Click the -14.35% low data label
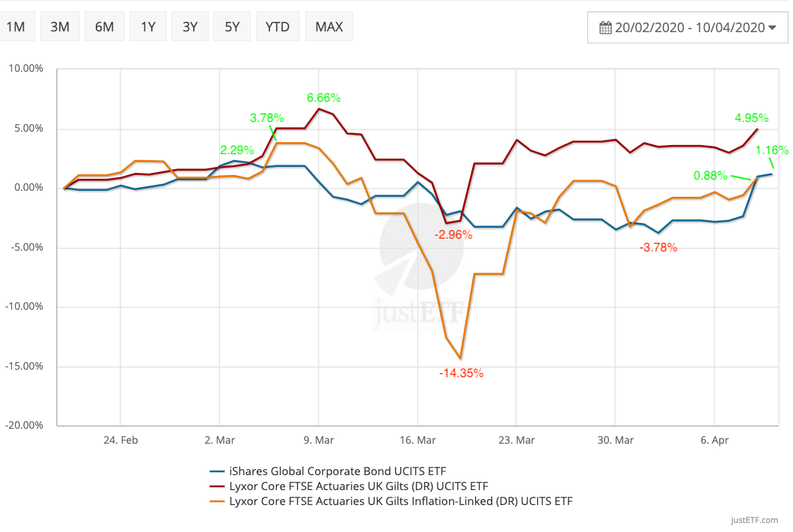This screenshot has width=793, height=532. coord(459,373)
